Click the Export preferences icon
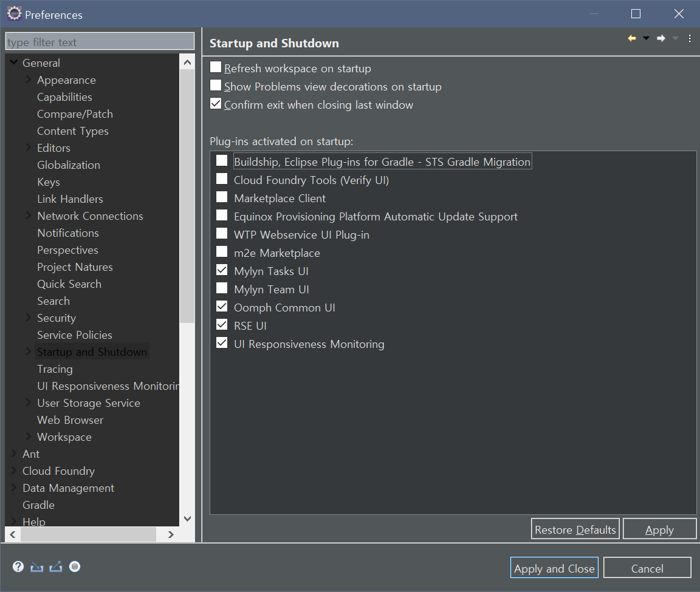This screenshot has width=700, height=592. point(56,566)
